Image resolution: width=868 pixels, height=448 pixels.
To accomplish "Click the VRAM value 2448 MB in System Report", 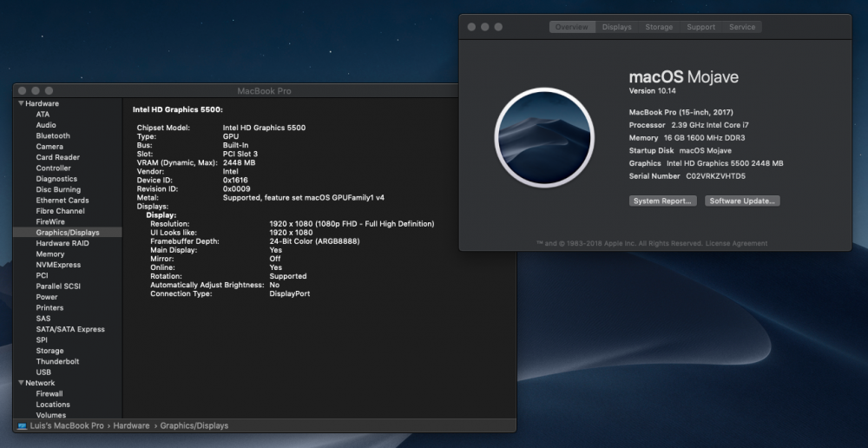I will point(240,163).
